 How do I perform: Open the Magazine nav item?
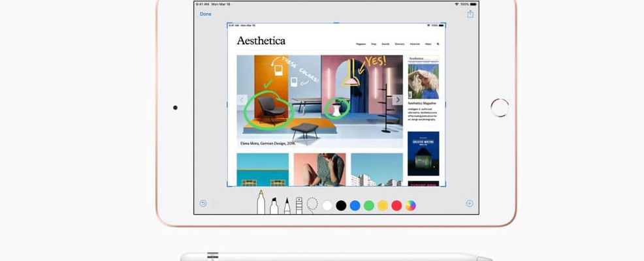click(361, 44)
